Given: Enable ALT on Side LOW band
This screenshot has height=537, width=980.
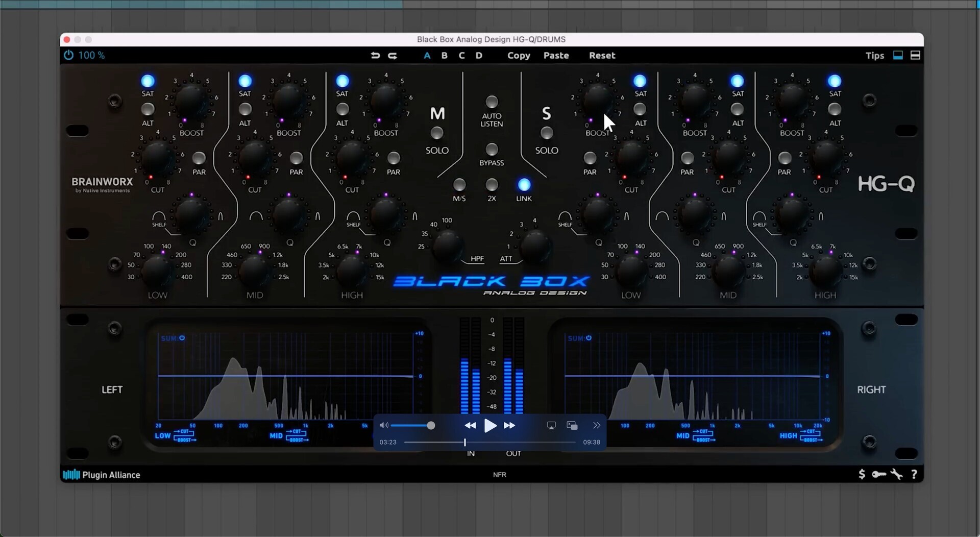Looking at the screenshot, I should click(640, 109).
